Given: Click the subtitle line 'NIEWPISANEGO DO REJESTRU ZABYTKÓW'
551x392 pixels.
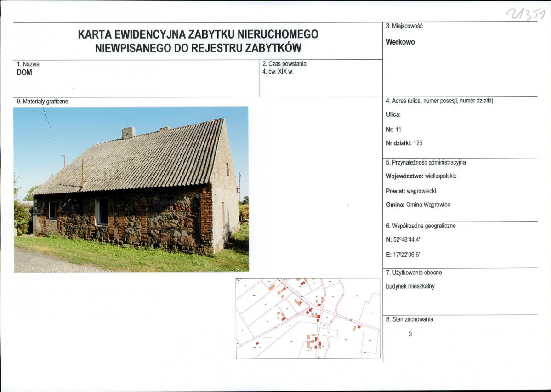Looking at the screenshot, I should click(198, 48).
